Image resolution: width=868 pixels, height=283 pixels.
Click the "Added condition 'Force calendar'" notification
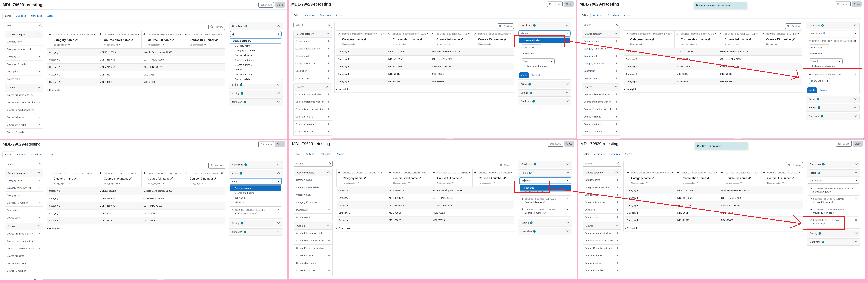[720, 5]
